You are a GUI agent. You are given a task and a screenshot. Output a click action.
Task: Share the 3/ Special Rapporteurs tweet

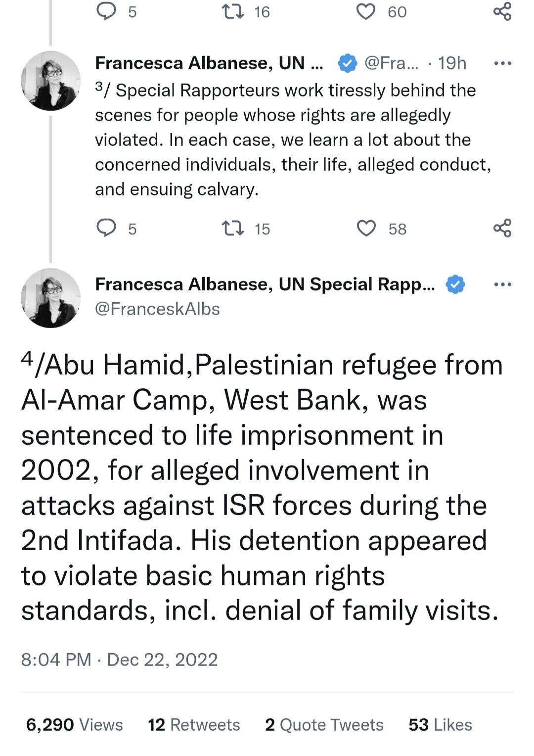tap(502, 228)
